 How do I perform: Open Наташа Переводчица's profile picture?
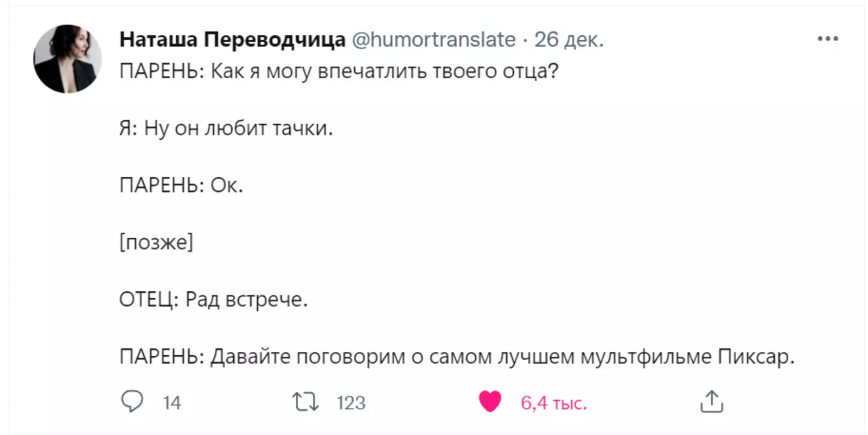(68, 59)
